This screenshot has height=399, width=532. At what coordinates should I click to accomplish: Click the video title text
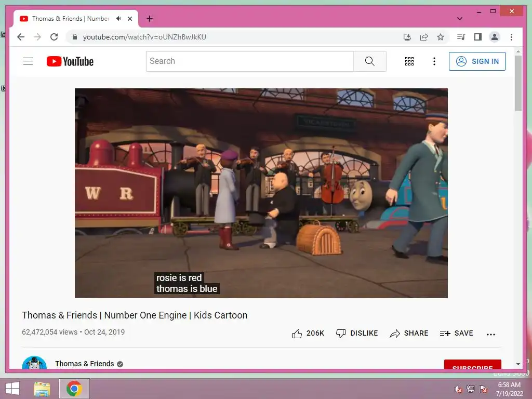click(x=135, y=315)
